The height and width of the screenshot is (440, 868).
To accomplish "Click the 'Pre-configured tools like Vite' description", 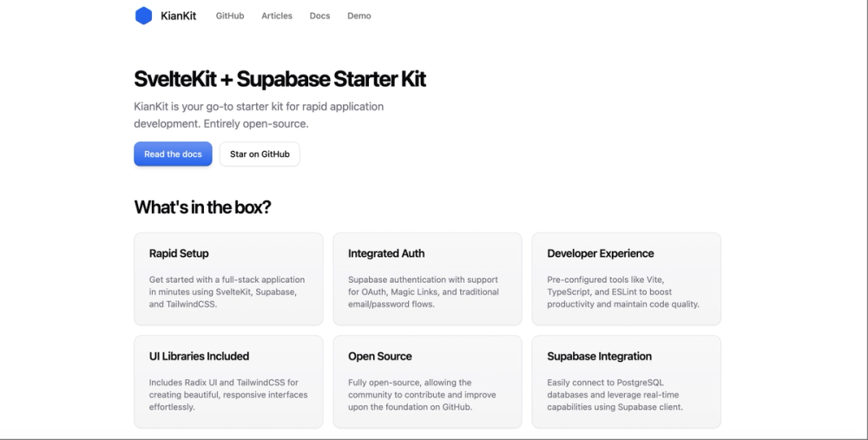I will 623,292.
